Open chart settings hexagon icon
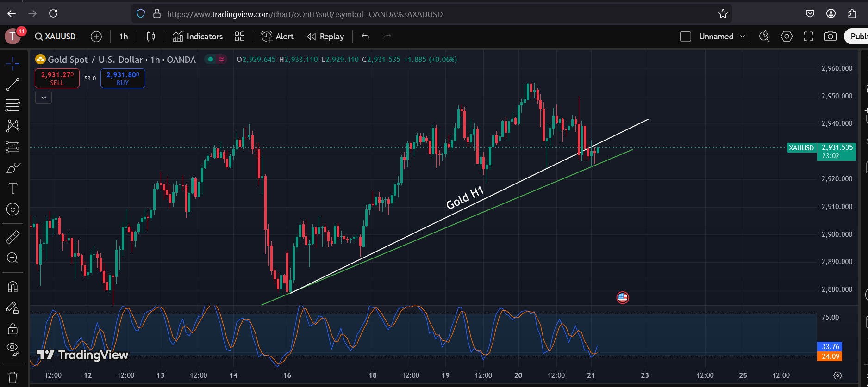This screenshot has height=387, width=868. tap(787, 37)
